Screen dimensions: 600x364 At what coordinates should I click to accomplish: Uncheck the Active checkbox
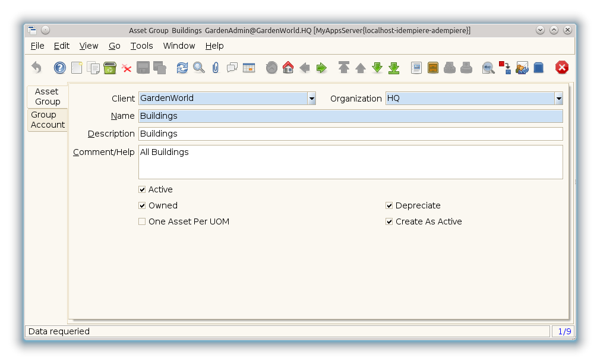point(142,189)
